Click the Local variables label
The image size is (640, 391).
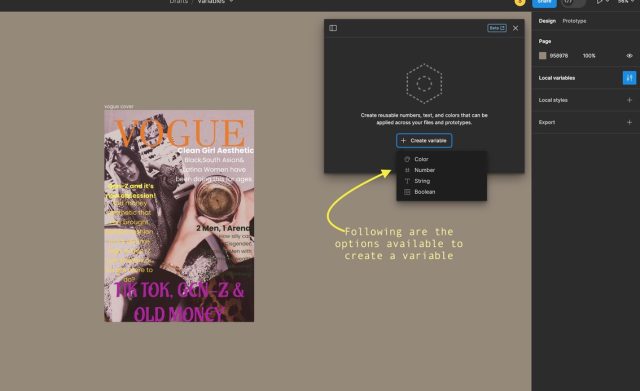pyautogui.click(x=557, y=78)
